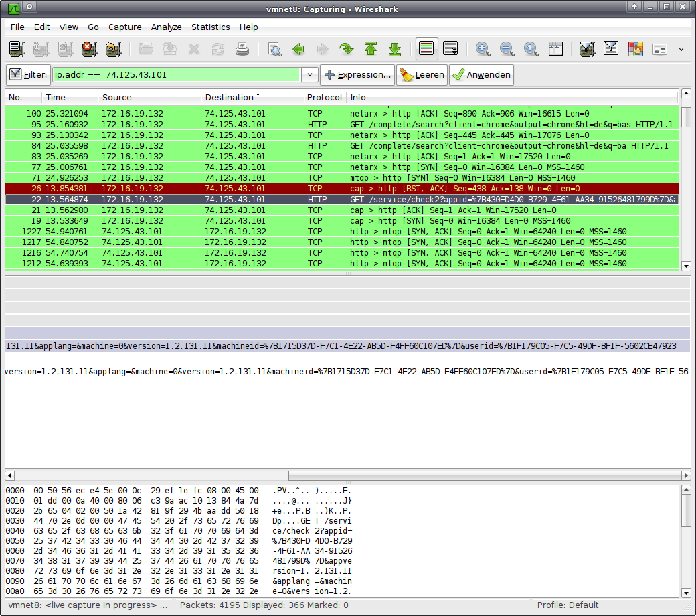
Task: Go forward in packet history
Action: [323, 49]
